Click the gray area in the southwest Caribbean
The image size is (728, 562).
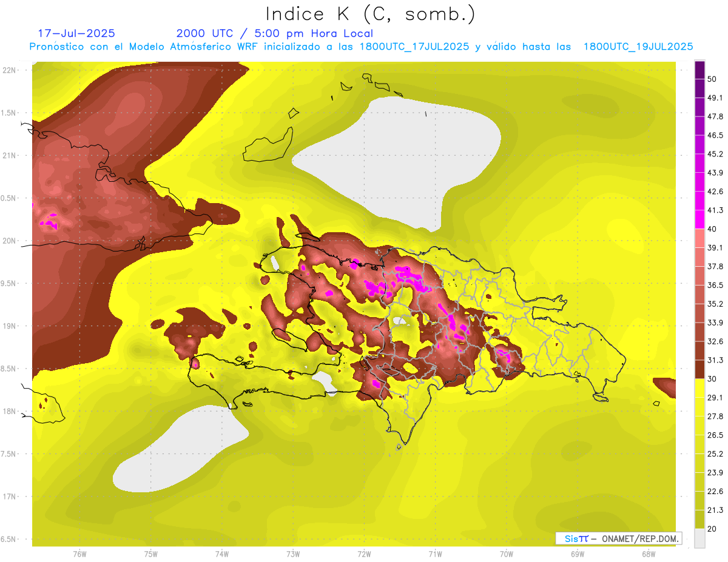tap(182, 449)
